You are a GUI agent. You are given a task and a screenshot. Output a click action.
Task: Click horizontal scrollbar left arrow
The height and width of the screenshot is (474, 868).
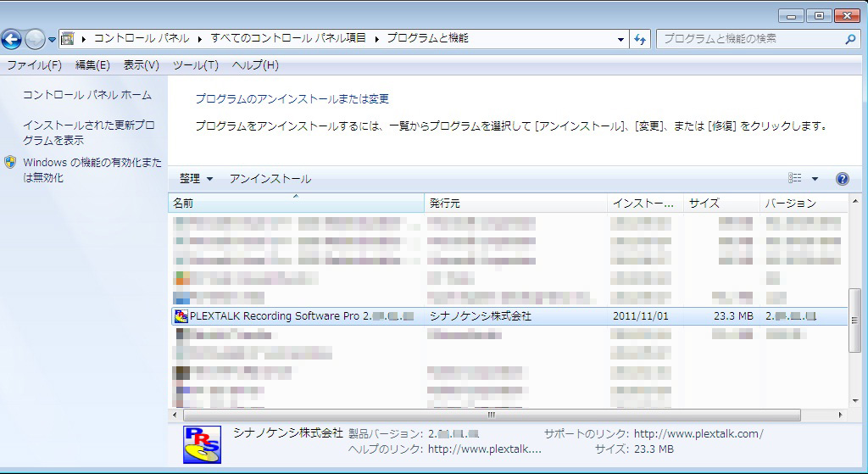[175, 415]
